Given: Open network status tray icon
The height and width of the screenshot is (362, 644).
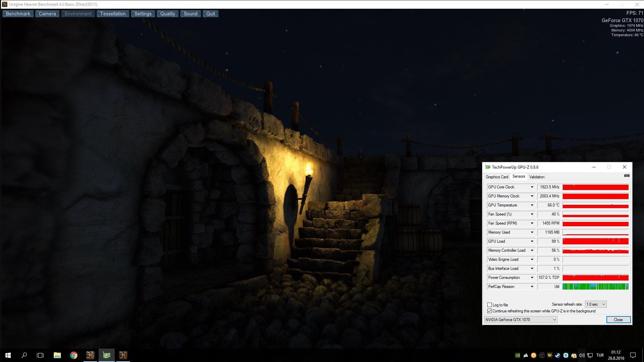Looking at the screenshot, I should click(590, 355).
